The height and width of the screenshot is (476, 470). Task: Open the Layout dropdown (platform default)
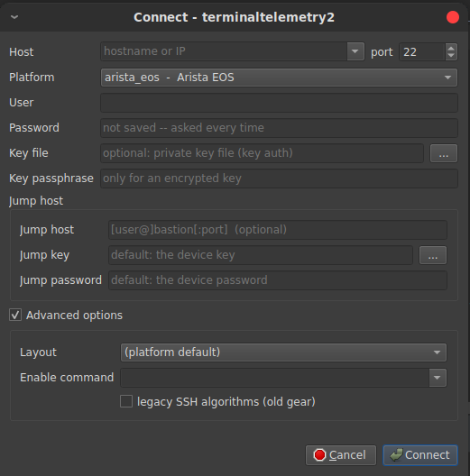283,352
